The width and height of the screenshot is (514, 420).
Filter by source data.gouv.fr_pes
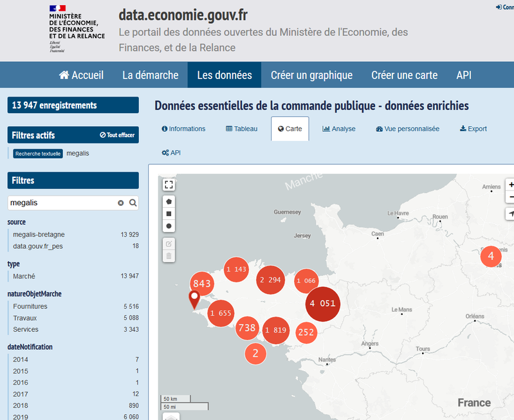click(x=76, y=246)
